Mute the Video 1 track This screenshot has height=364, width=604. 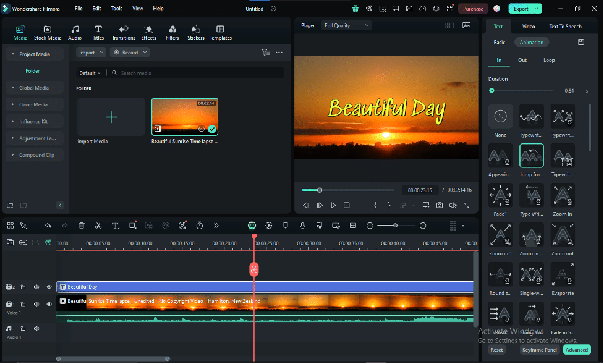(36, 304)
